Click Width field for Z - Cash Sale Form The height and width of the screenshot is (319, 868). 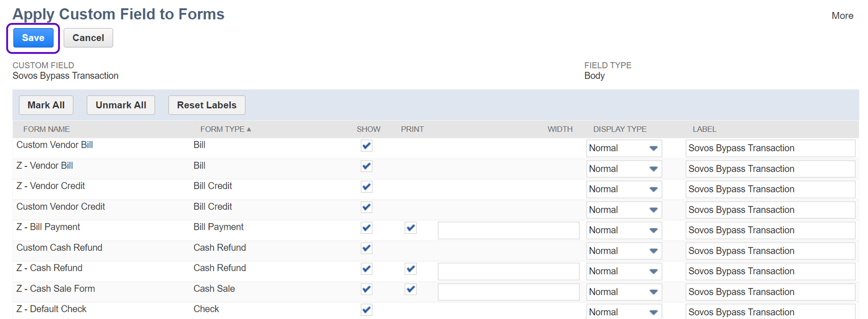pos(508,292)
